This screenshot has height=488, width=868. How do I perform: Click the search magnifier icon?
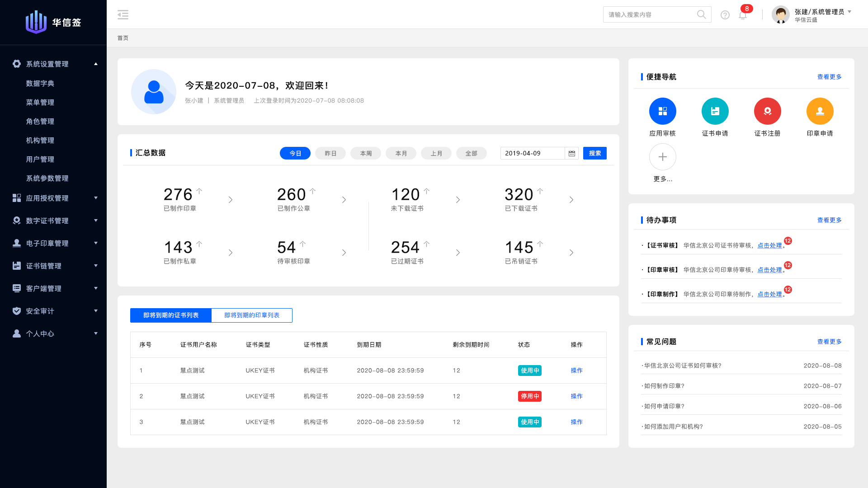pos(701,14)
